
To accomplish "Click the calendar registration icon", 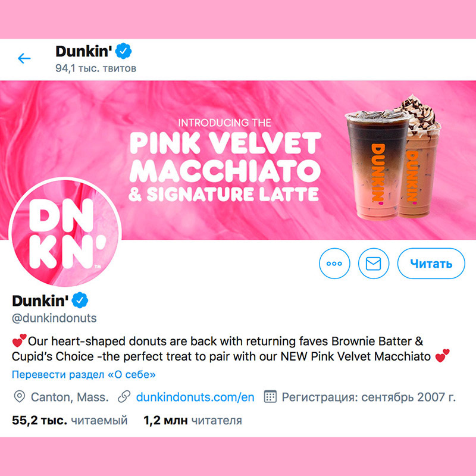I will pyautogui.click(x=270, y=396).
